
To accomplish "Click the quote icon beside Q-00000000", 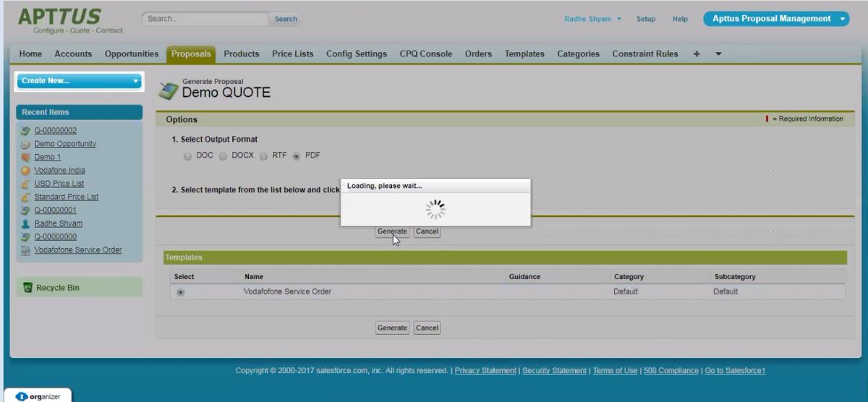I will coord(26,236).
